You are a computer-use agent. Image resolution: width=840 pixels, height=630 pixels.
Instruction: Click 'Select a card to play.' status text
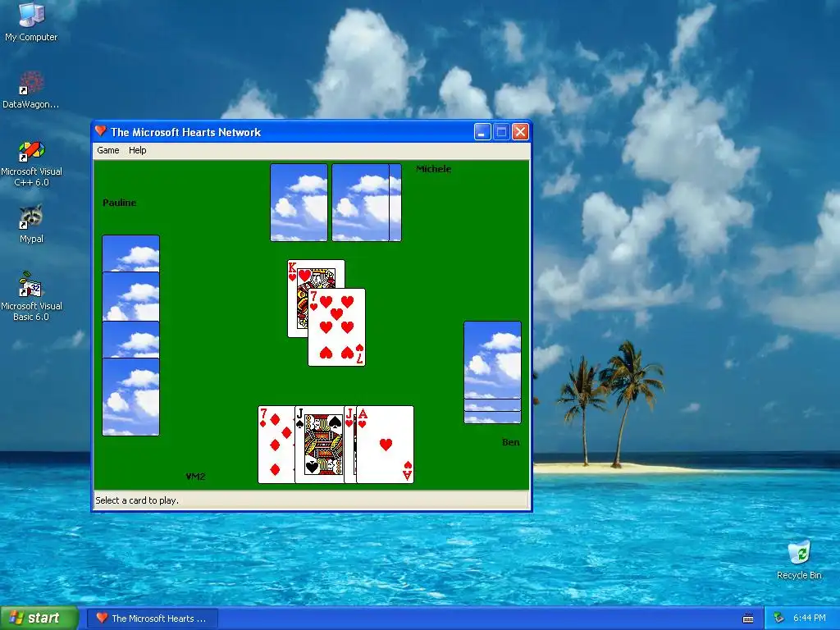coord(137,500)
